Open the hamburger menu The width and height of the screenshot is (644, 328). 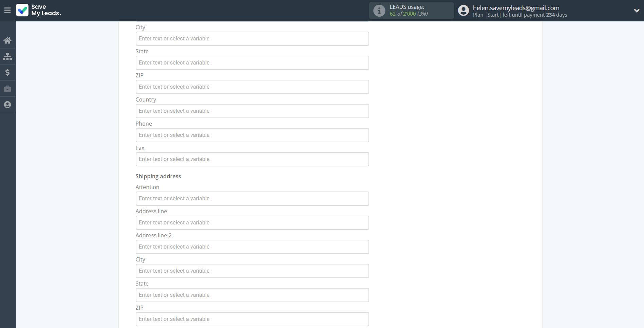click(7, 10)
